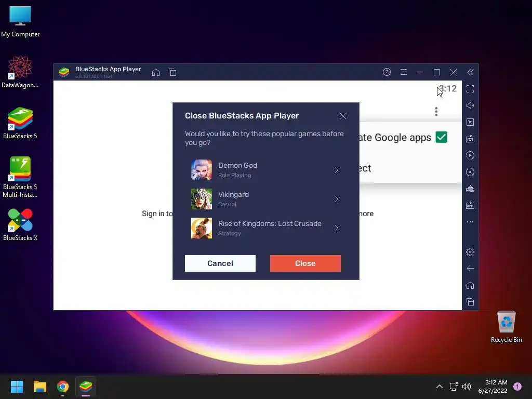532x399 pixels.
Task: Click the recent apps icon in sidebar bottom
Action: 470,302
